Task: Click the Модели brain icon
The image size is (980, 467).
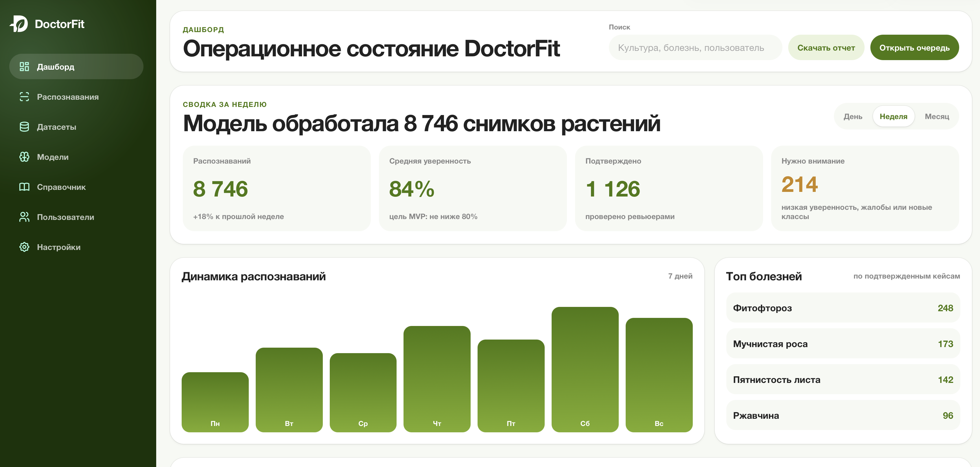Action: coord(24,157)
